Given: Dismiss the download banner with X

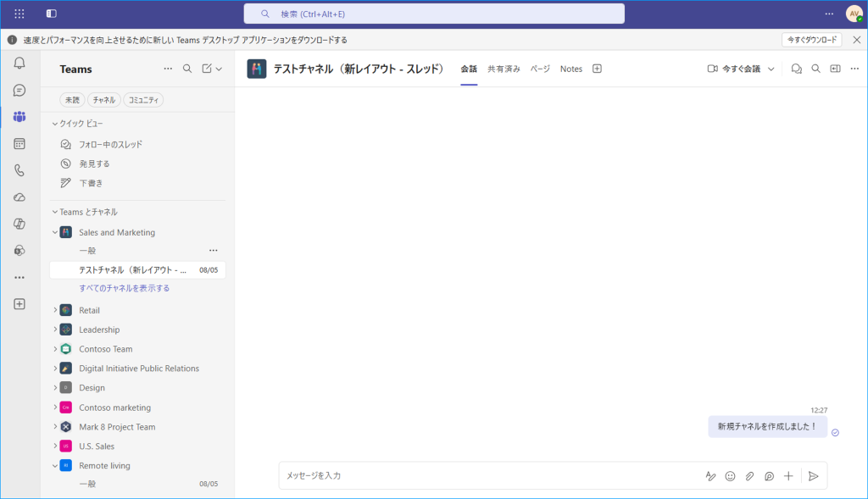Looking at the screenshot, I should point(856,40).
